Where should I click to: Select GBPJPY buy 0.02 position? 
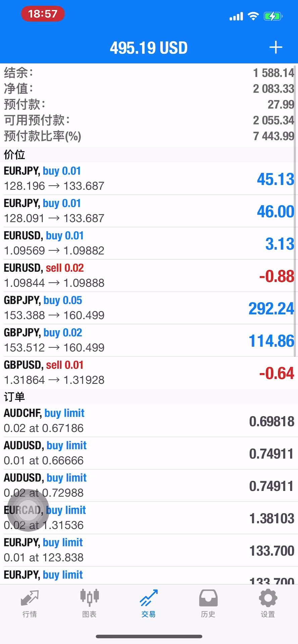point(149,340)
